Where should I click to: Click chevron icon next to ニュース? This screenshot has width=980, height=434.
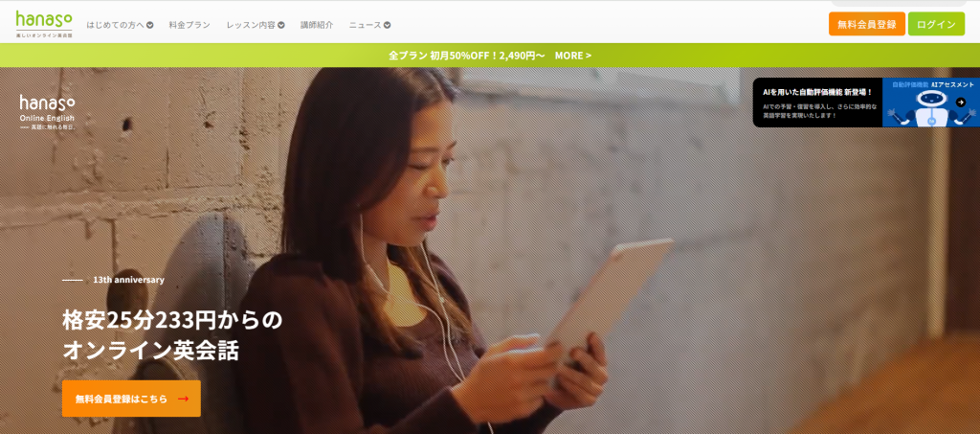[x=387, y=25]
